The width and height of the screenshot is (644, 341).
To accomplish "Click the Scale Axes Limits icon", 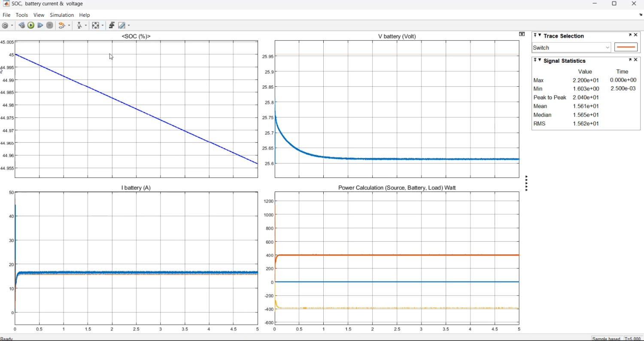I will (x=95, y=26).
